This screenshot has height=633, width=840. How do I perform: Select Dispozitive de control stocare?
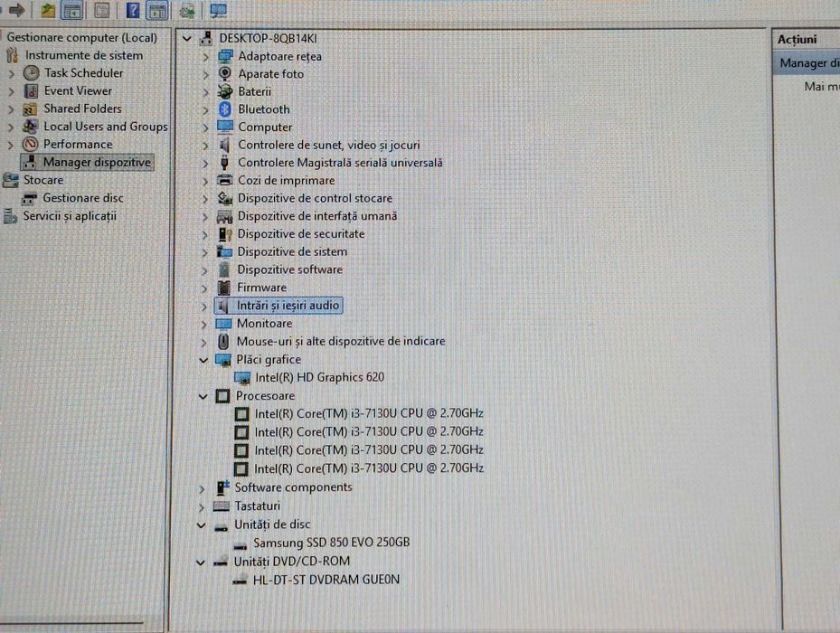click(315, 198)
